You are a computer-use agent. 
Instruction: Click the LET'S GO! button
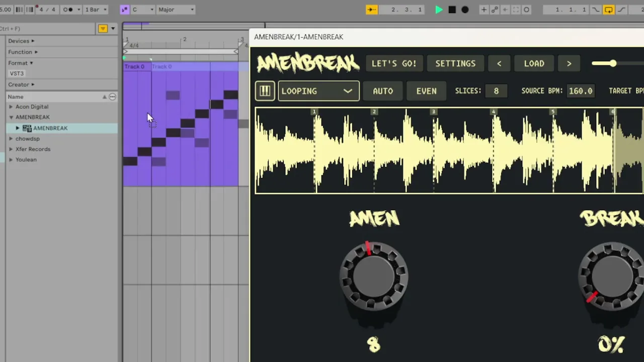click(394, 63)
